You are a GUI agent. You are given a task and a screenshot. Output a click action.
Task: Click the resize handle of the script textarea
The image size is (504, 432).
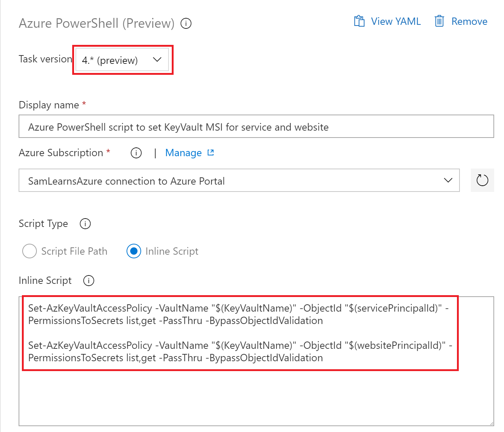tap(491, 423)
